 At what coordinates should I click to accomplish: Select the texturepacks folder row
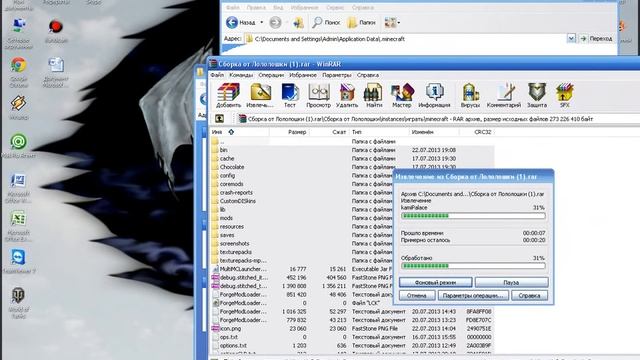[x=302, y=252]
